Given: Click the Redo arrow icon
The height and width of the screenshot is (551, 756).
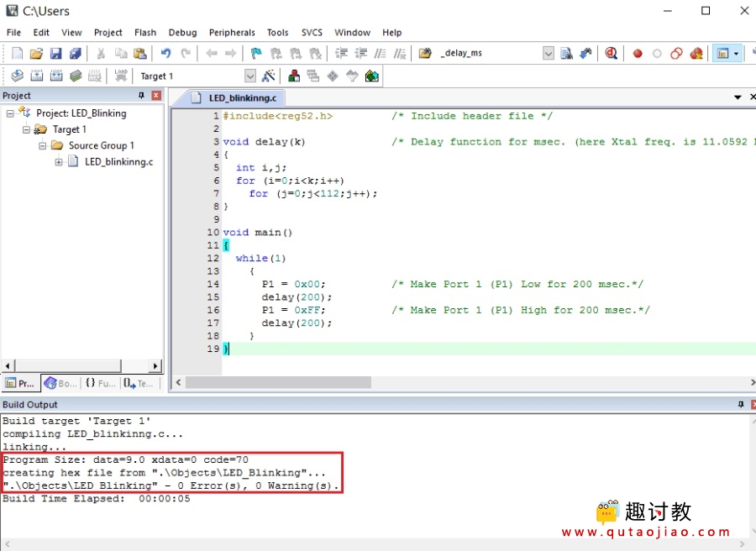Looking at the screenshot, I should click(186, 53).
